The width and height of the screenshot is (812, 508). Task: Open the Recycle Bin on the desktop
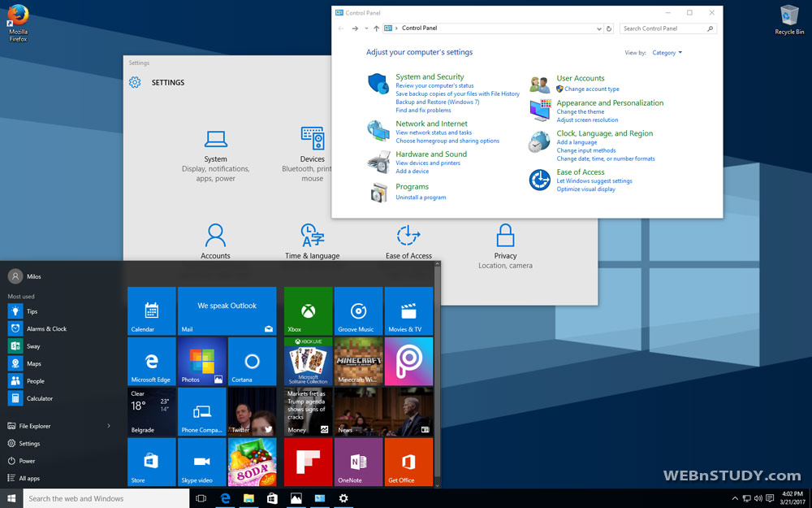(789, 20)
